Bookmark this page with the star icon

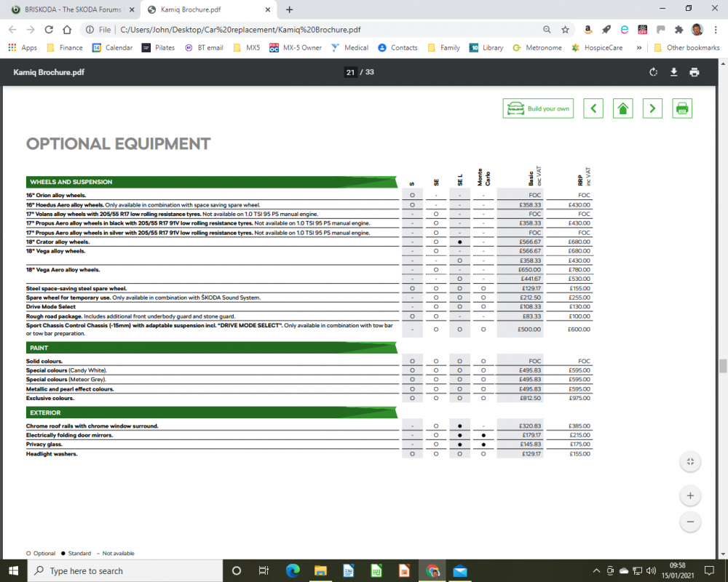point(565,30)
